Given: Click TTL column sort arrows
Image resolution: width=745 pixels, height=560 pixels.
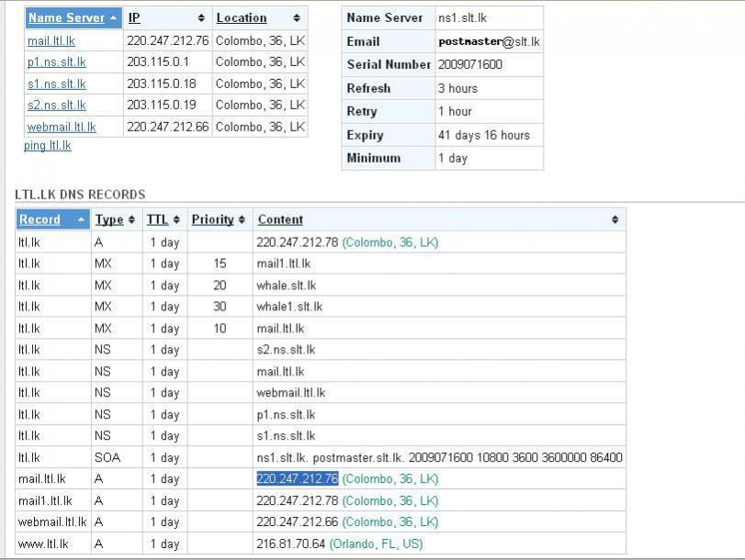Looking at the screenshot, I should pyautogui.click(x=176, y=219).
